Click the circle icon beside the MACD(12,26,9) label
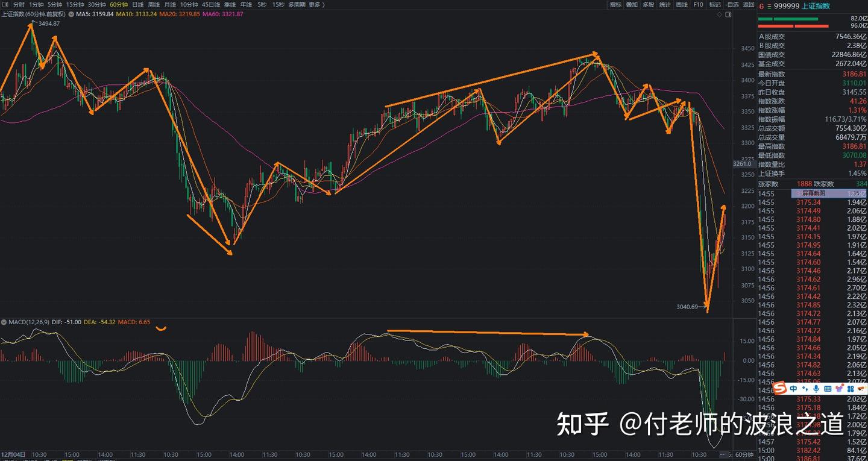 tap(4, 322)
